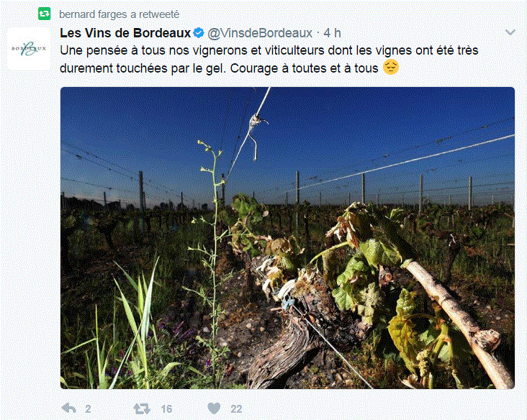
Task: Open the Bordeaux profile avatar
Action: [x=29, y=49]
